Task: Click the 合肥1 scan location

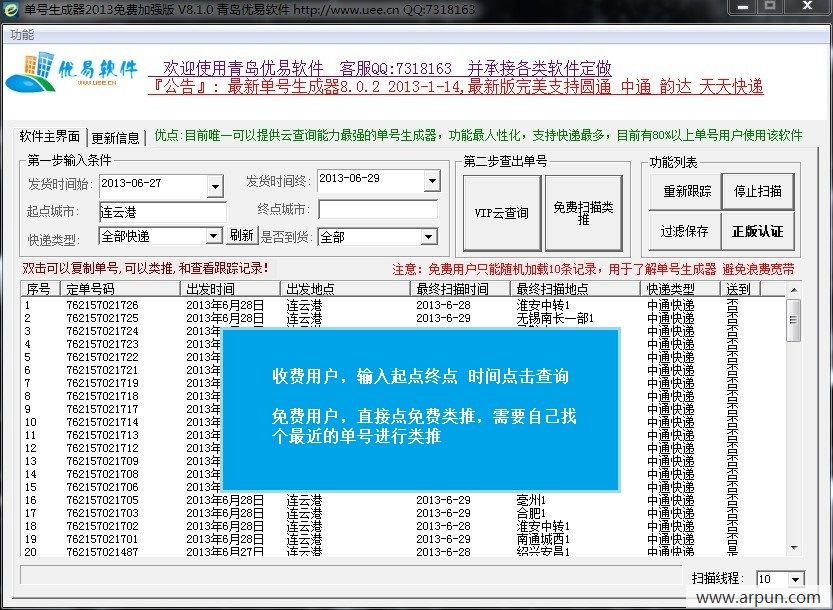Action: click(531, 514)
